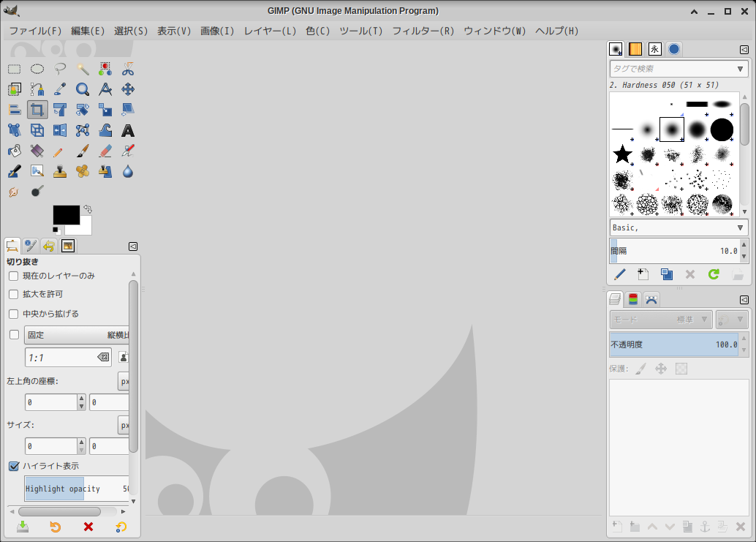Select the Text tool
This screenshot has height=542, width=756.
pos(128,131)
